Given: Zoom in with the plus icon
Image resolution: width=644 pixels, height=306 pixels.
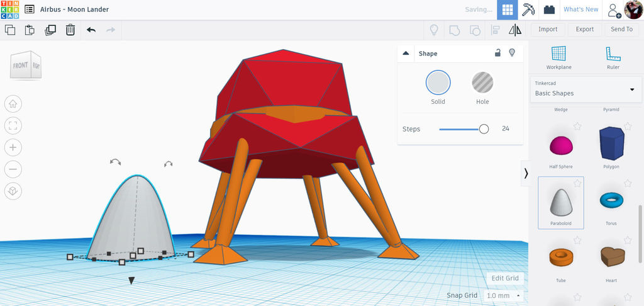Looking at the screenshot, I should click(13, 147).
